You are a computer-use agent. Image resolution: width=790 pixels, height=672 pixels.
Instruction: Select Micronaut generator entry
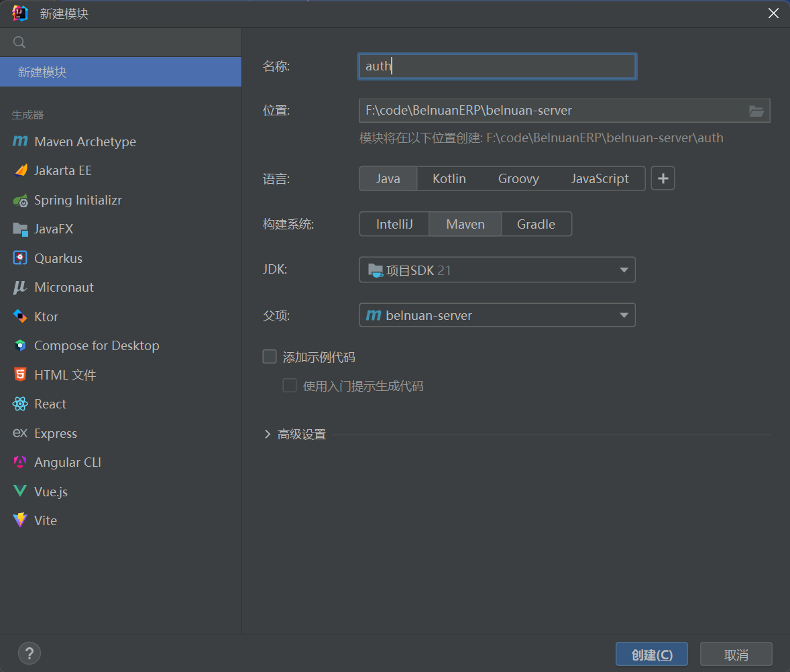point(121,288)
